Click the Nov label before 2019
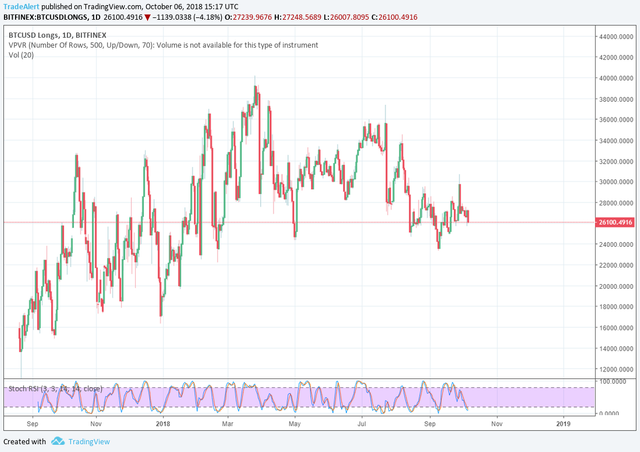Image resolution: width=640 pixels, height=452 pixels. pos(497,424)
